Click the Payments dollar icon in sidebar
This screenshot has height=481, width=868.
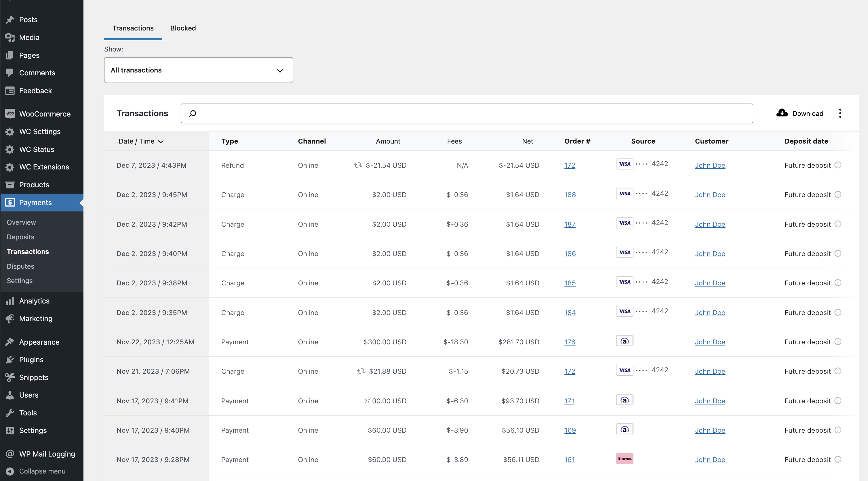(10, 203)
